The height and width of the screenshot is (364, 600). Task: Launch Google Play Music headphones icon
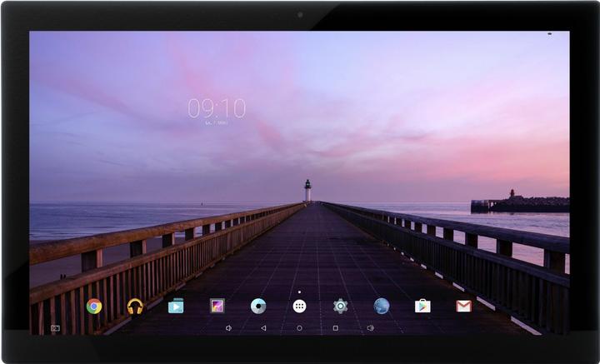click(135, 306)
